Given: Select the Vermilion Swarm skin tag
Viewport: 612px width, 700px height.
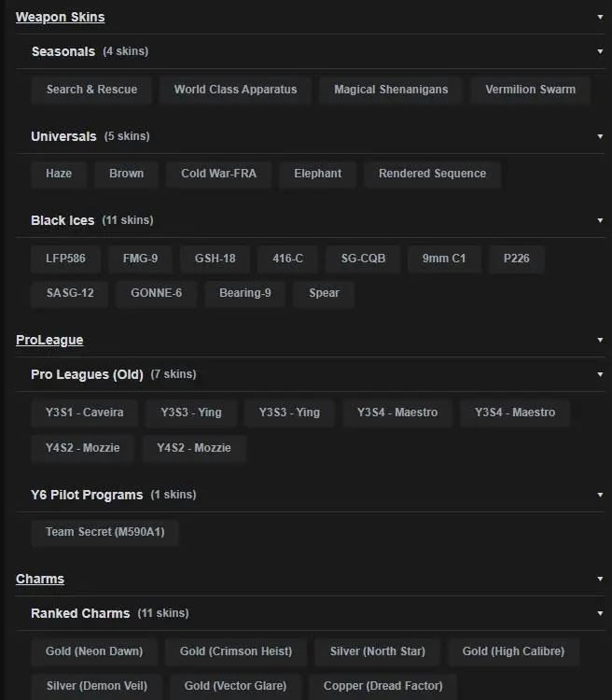Looking at the screenshot, I should [530, 90].
